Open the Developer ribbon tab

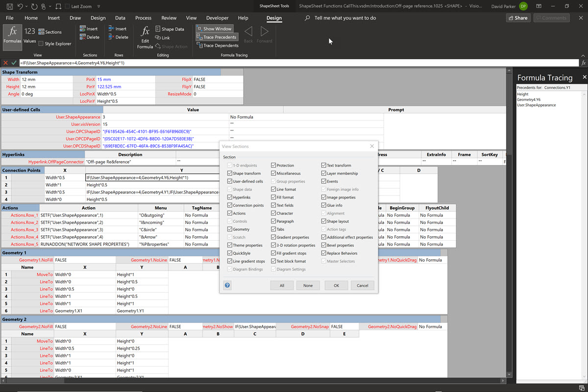[x=217, y=18]
